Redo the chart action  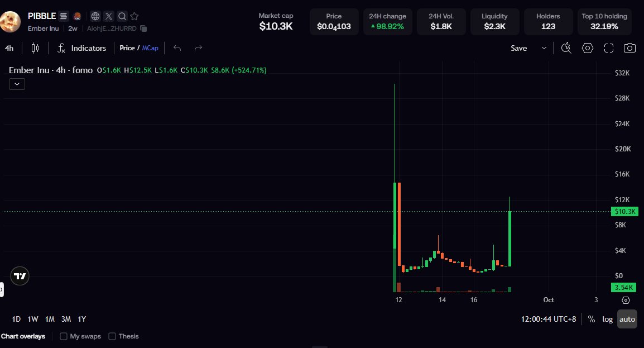point(198,48)
